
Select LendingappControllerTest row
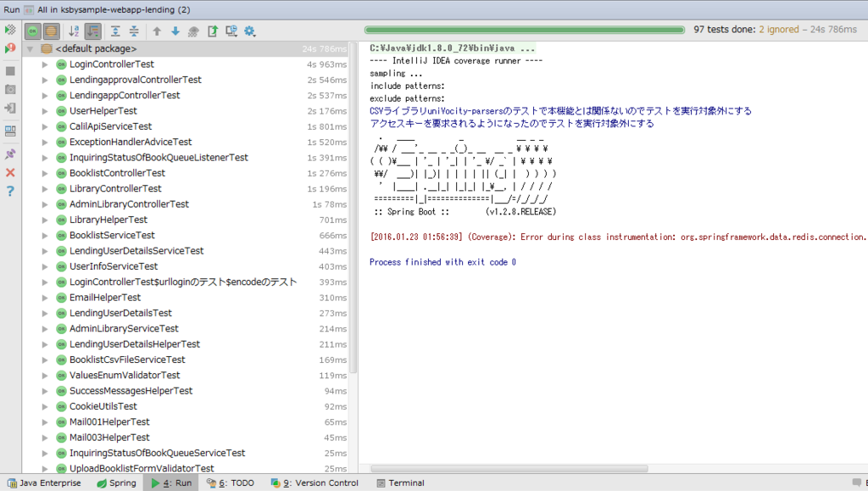pos(186,95)
